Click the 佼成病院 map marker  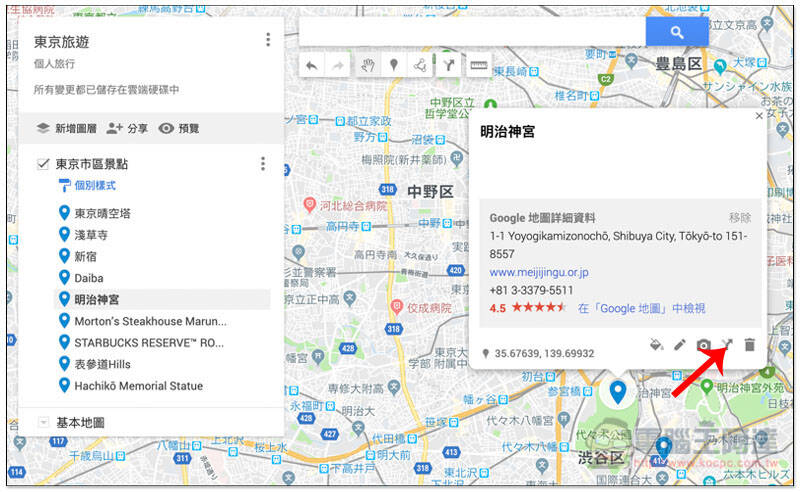coord(396,307)
